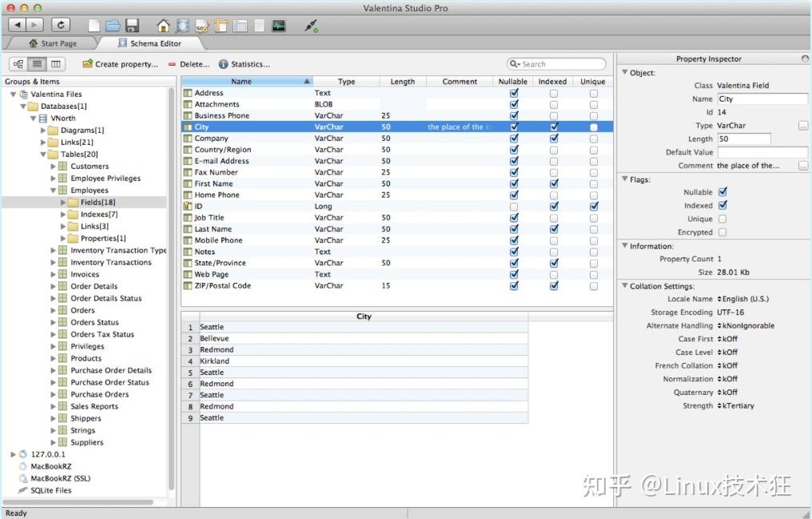Toggle the Indexed checkbox in the Company row

point(554,138)
